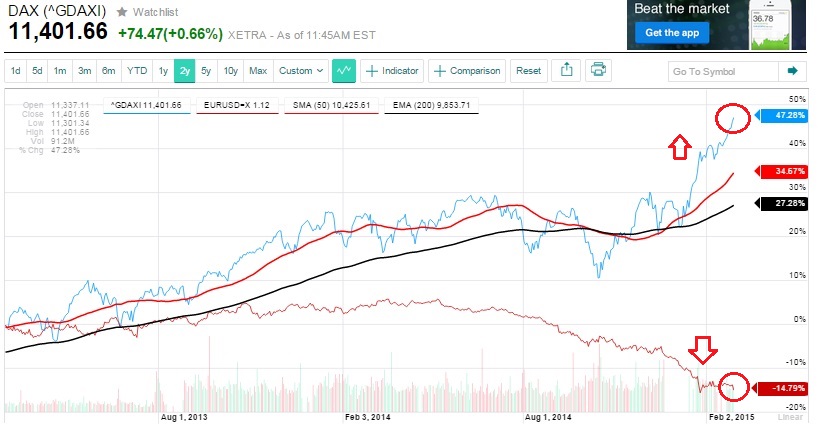The height and width of the screenshot is (428, 829).
Task: Click the Linear scale label
Action: [x=791, y=416]
